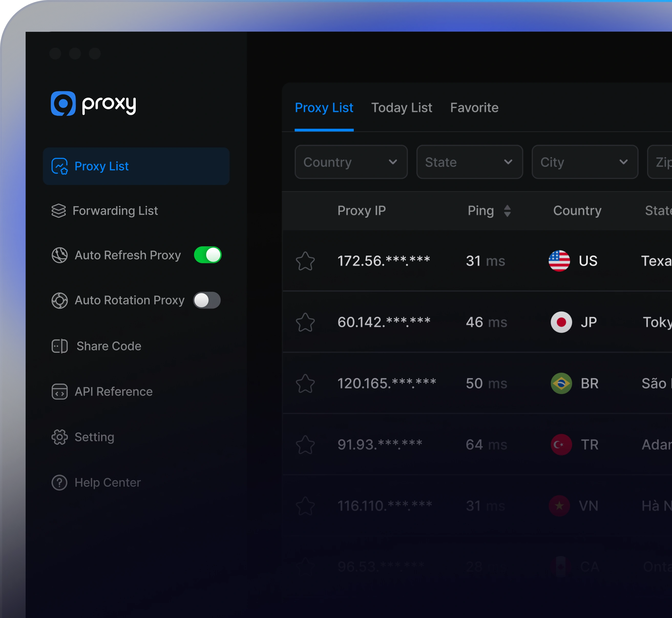Click the Help Center question icon
Viewport: 672px width, 618px height.
(x=59, y=483)
